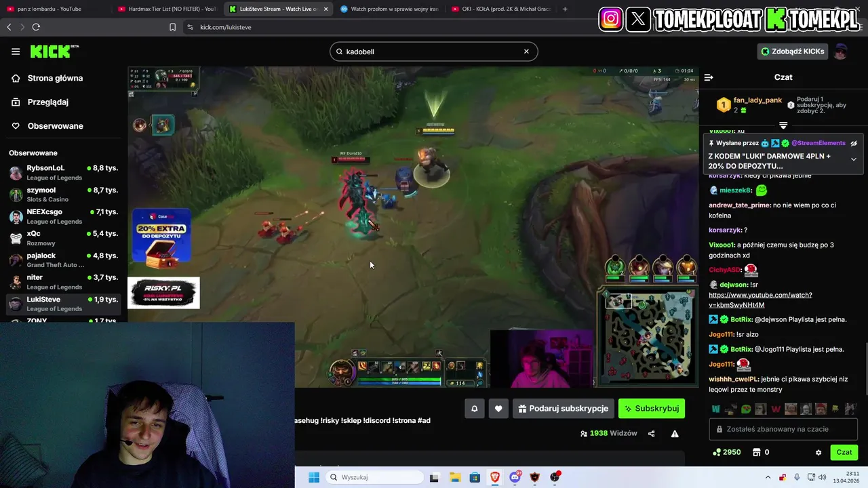Image resolution: width=868 pixels, height=488 pixels.
Task: Switch to 'pan z lombardu - YouTube' tab
Action: click(55, 9)
